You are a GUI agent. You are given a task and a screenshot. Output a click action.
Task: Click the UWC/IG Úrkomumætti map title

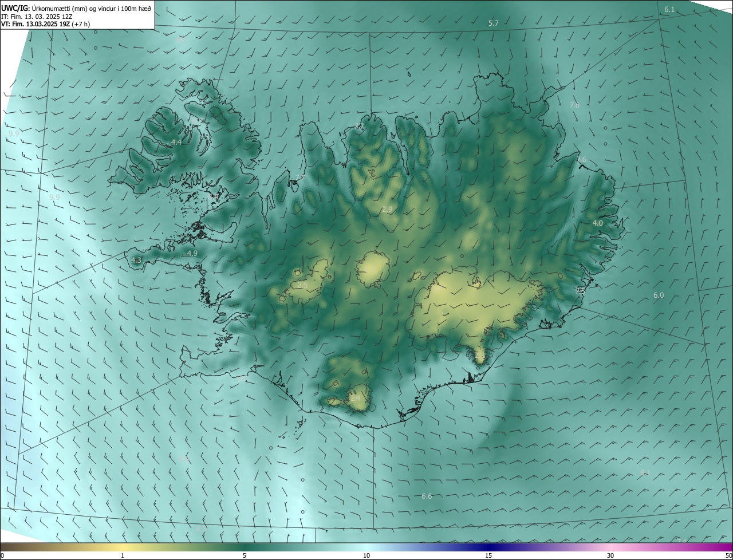tap(76, 7)
